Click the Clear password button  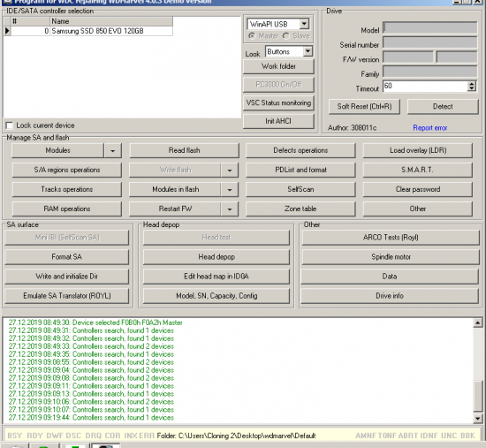[417, 189]
